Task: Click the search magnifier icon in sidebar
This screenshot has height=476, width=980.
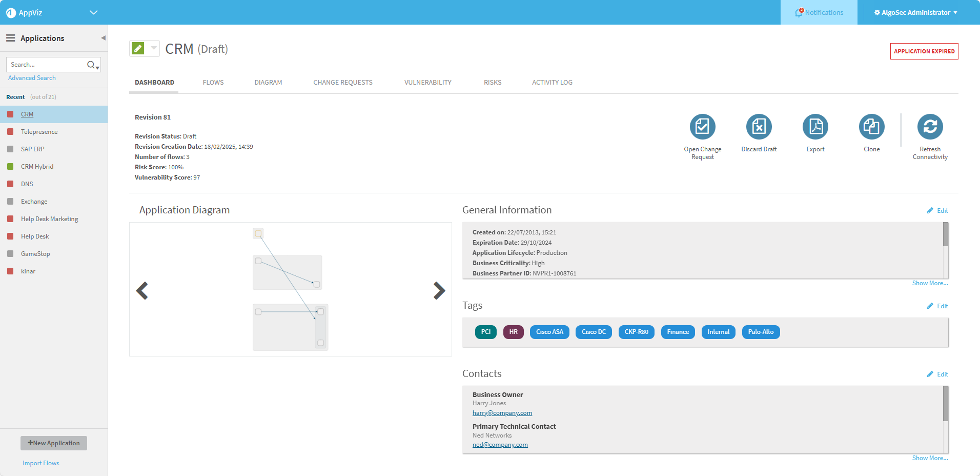Action: [x=92, y=65]
